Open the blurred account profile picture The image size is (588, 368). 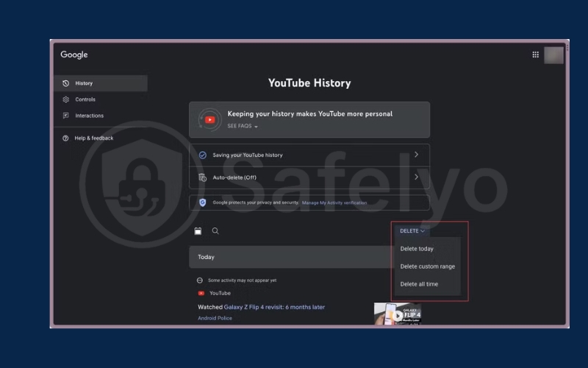point(553,55)
